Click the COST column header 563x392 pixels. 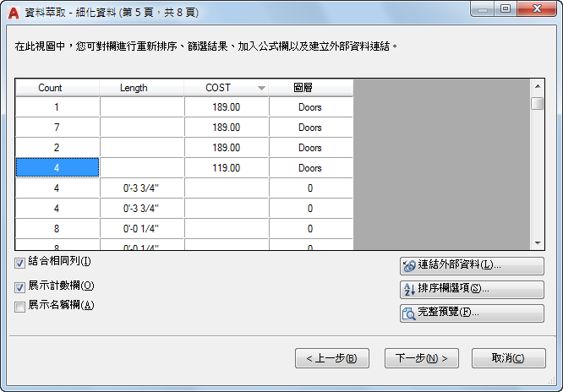227,88
